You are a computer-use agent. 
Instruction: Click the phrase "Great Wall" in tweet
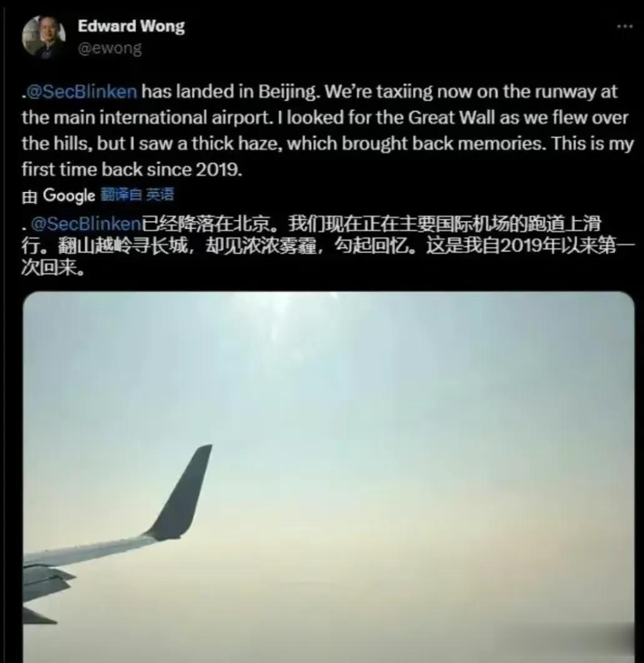[x=451, y=117]
